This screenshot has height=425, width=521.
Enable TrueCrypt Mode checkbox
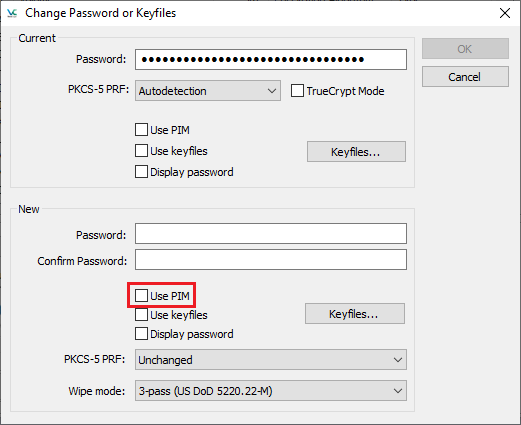[x=297, y=91]
